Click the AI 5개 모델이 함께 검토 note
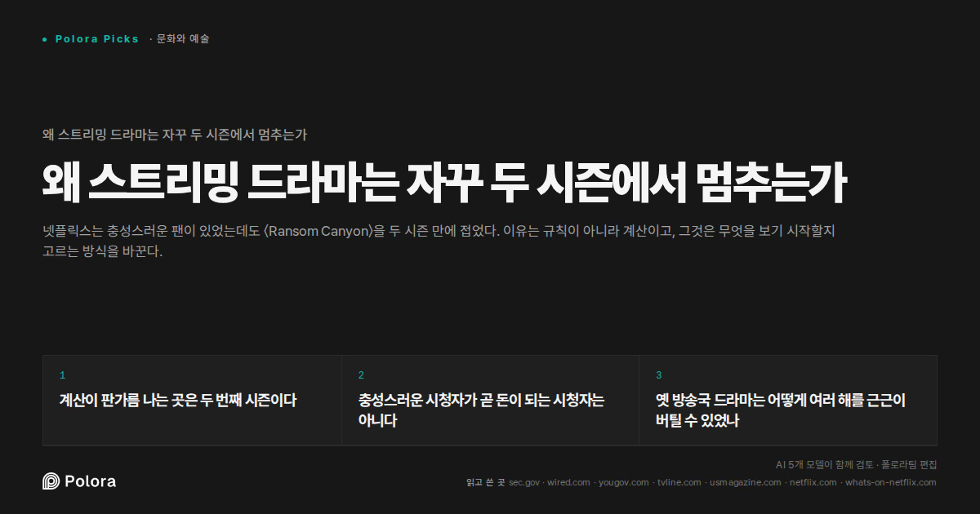Viewport: 980px width, 514px height. 856,464
